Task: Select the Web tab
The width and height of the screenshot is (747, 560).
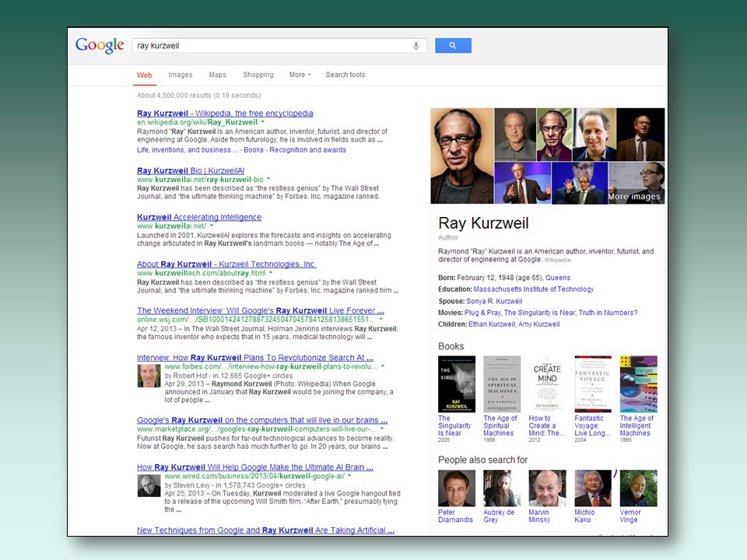Action: tap(145, 75)
